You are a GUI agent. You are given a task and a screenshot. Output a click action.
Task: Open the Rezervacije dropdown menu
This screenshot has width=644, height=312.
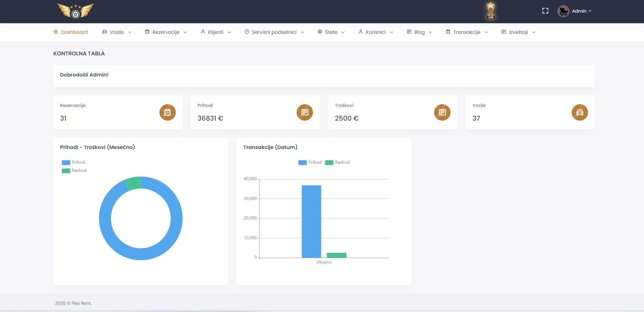coord(166,32)
